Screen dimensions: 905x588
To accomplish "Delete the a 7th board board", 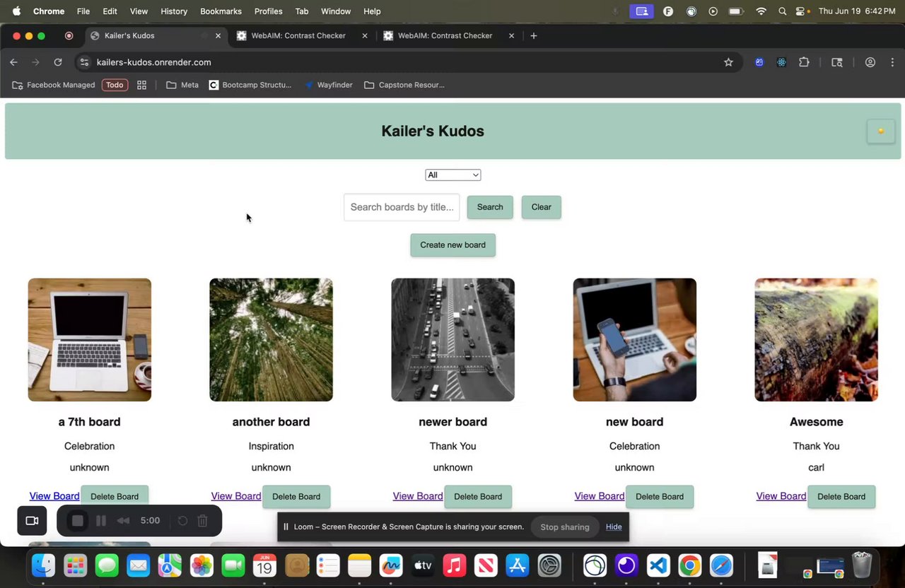I will [115, 496].
